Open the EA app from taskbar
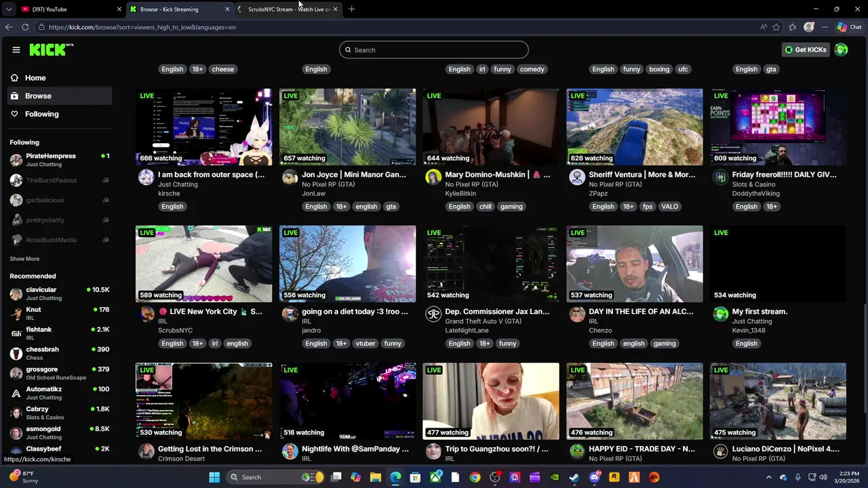868x488 pixels. (x=654, y=477)
